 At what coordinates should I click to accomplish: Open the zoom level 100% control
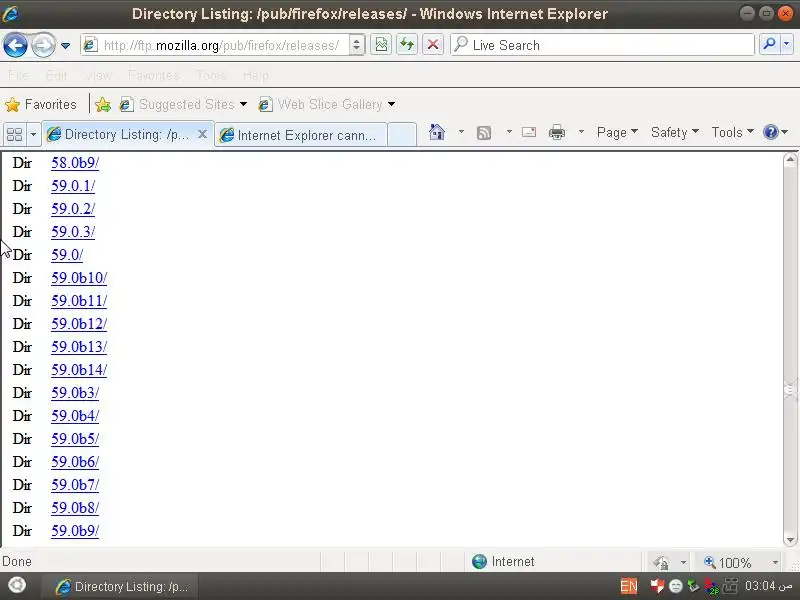pos(740,562)
